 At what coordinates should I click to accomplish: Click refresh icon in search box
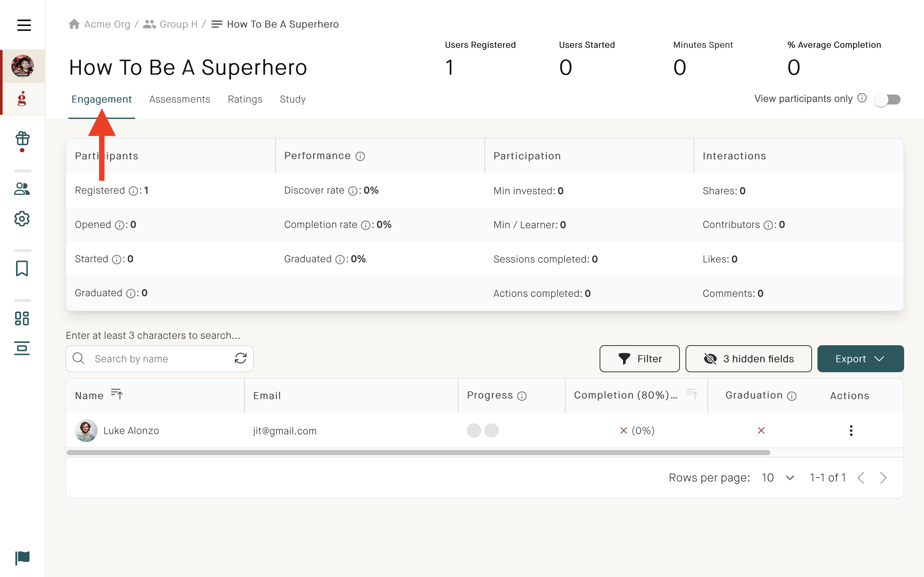point(240,358)
